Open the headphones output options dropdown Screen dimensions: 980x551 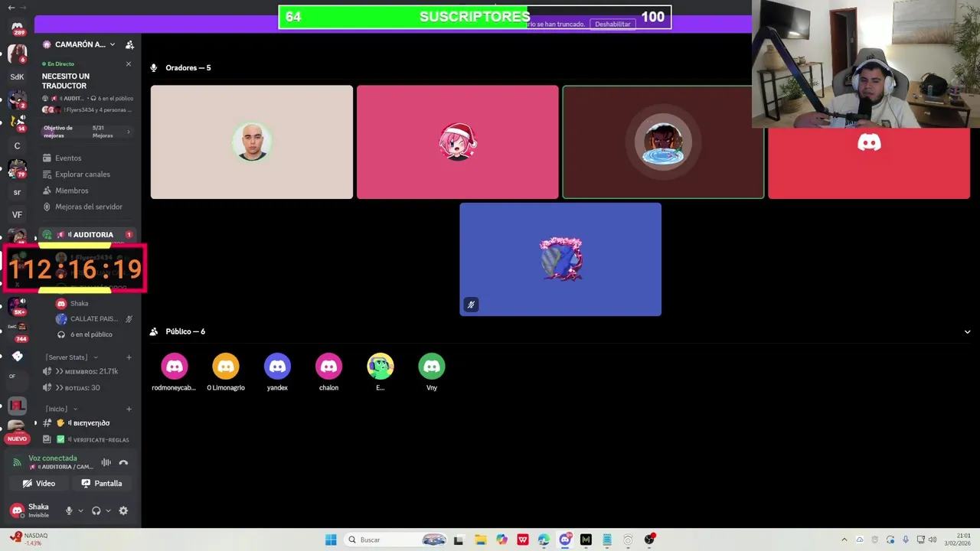tap(108, 510)
